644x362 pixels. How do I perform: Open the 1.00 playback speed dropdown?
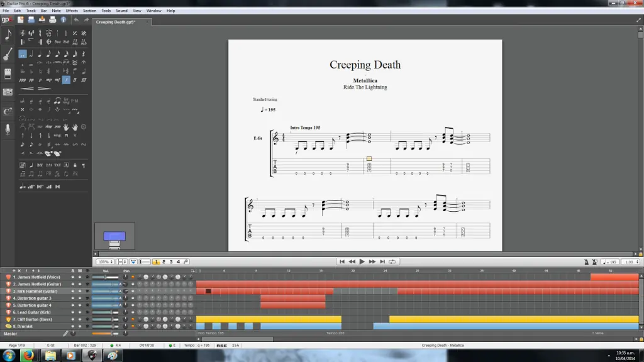point(631,262)
